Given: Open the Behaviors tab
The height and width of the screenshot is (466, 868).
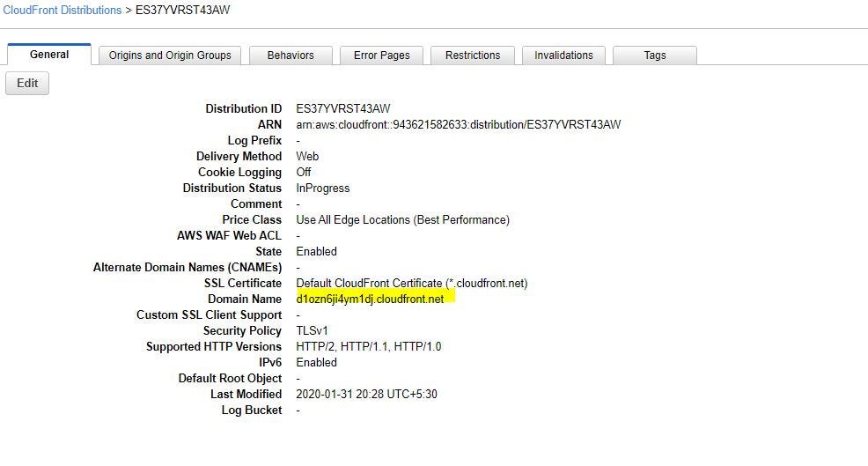Looking at the screenshot, I should click(291, 55).
